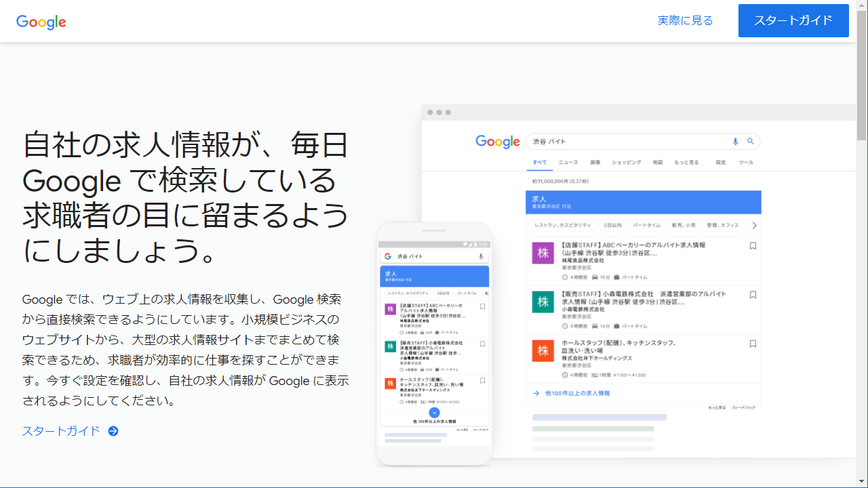This screenshot has height=488, width=868.
Task: Open 設定 in the desktop mockup tab row
Action: point(721,163)
